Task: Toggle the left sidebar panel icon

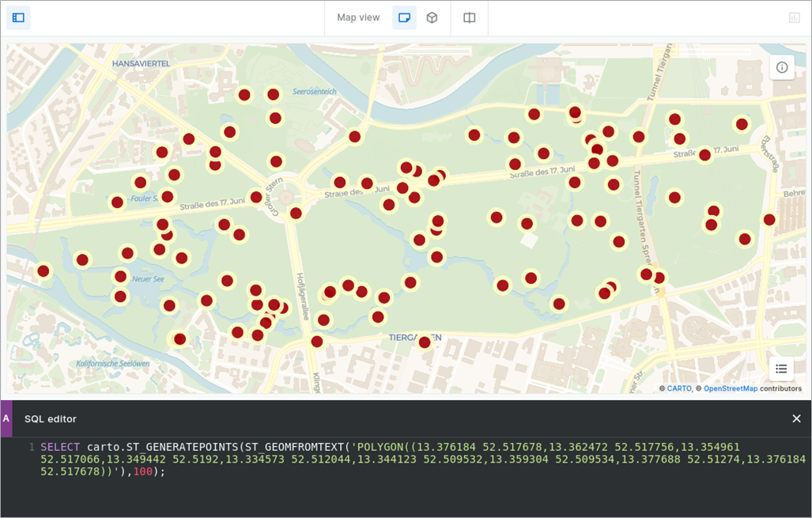Action: pos(18,17)
